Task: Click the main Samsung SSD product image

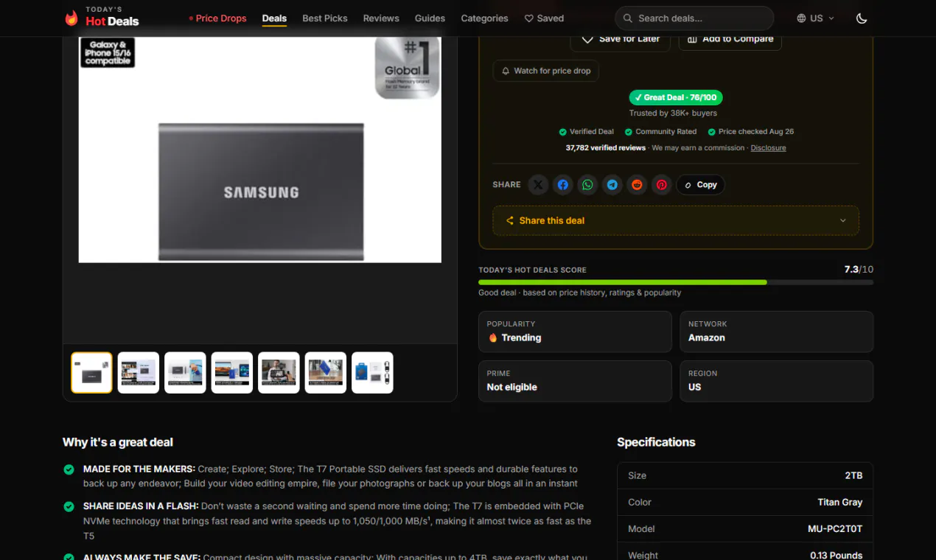Action: coord(260,150)
